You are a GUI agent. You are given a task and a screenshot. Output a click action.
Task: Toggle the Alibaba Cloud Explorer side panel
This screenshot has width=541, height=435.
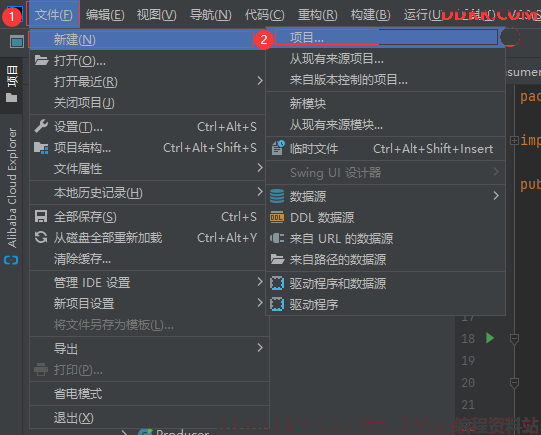(x=11, y=196)
